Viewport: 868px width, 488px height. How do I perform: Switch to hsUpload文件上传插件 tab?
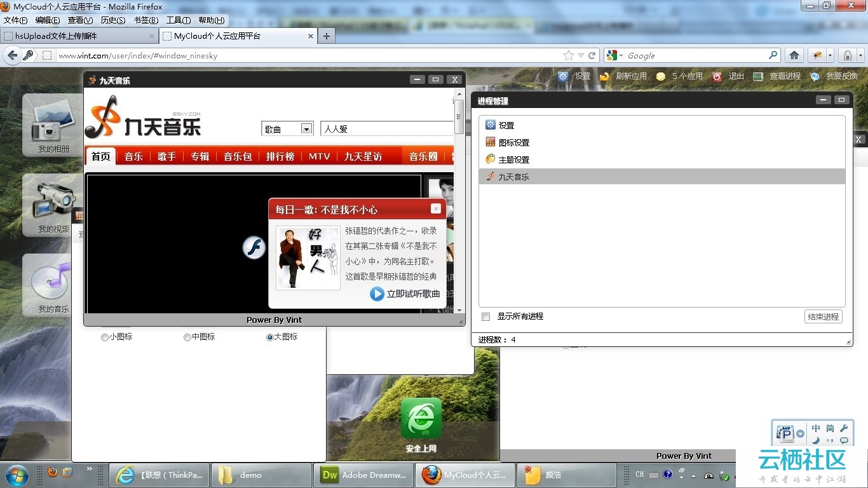[79, 36]
